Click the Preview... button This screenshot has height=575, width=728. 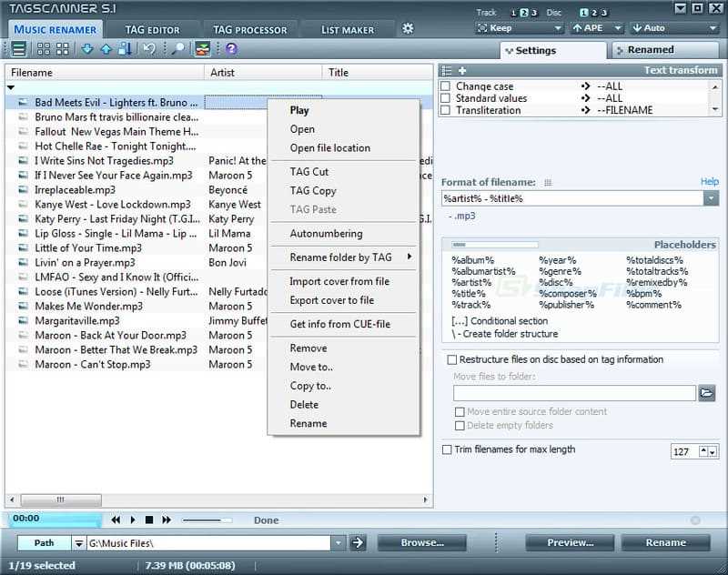point(571,542)
